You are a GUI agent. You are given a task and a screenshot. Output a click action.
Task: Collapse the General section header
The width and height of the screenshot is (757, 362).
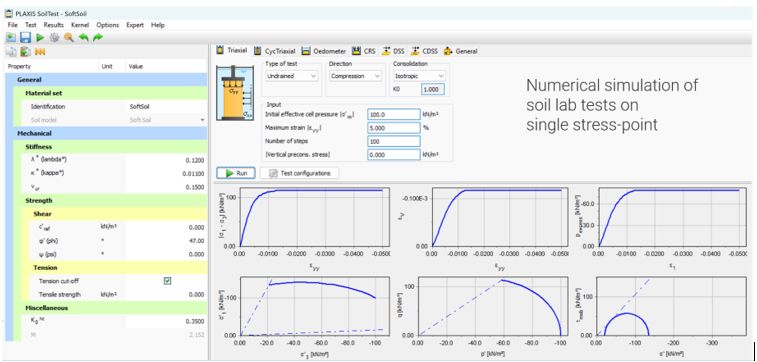pos(106,80)
